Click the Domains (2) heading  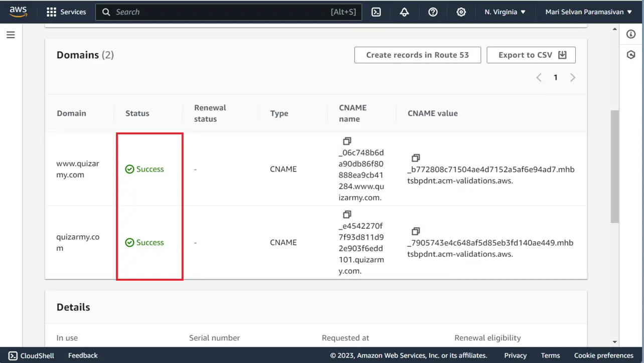click(85, 55)
